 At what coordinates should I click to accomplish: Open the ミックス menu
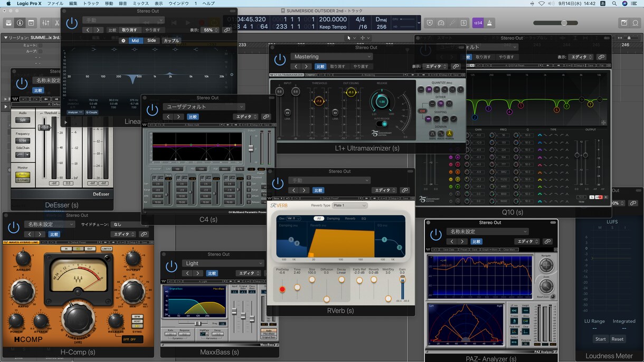click(x=140, y=3)
